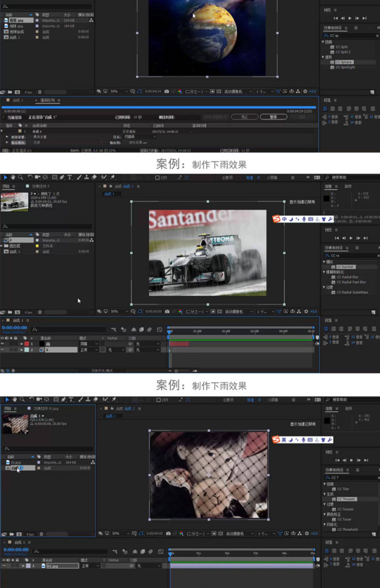
Task: Toggle region of interest under race car viewer
Action: 213,311
